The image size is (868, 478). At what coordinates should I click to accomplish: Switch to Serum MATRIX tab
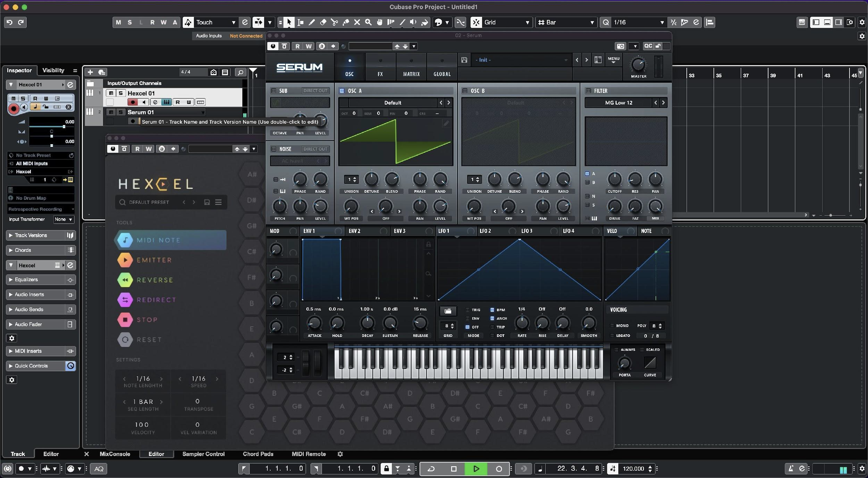coord(411,67)
